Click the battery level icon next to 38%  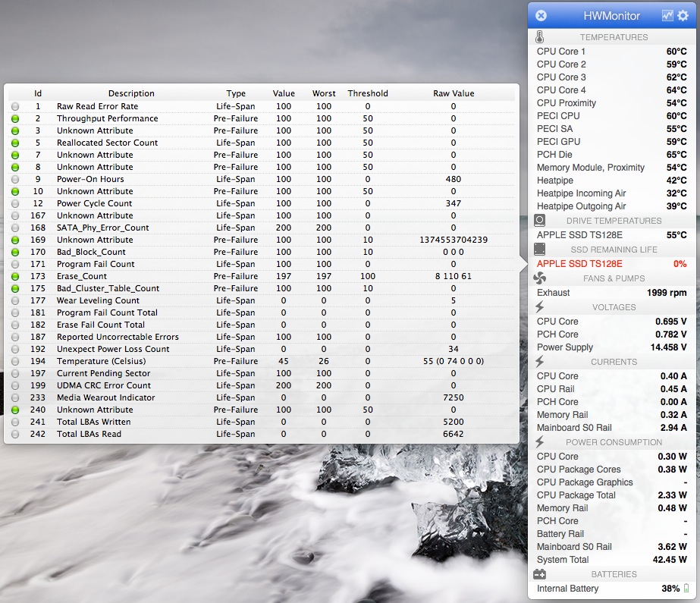coord(686,589)
